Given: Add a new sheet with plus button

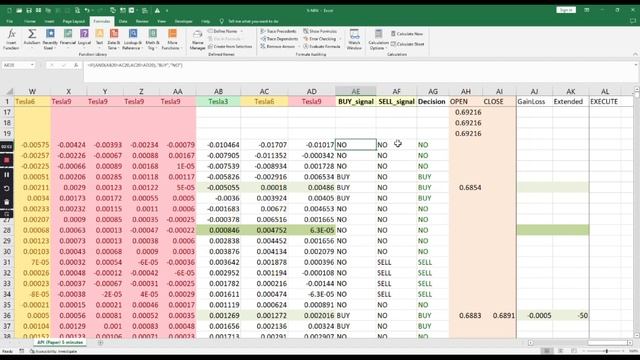Looking at the screenshot, I should [100, 343].
